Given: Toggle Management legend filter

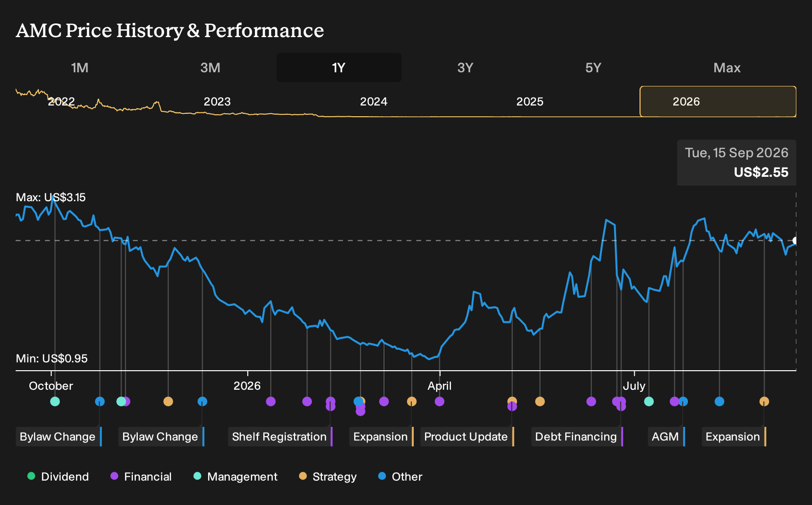Looking at the screenshot, I should [235, 477].
